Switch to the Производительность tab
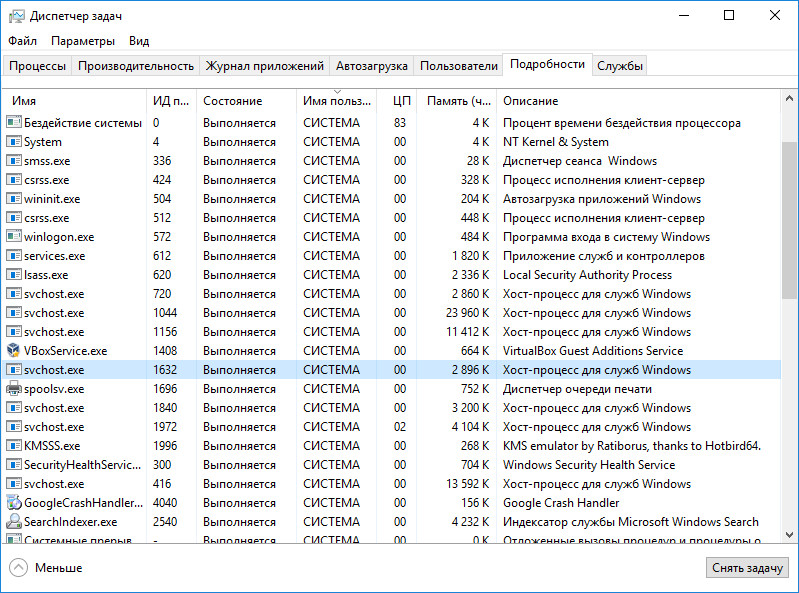The width and height of the screenshot is (799, 593). coord(136,66)
